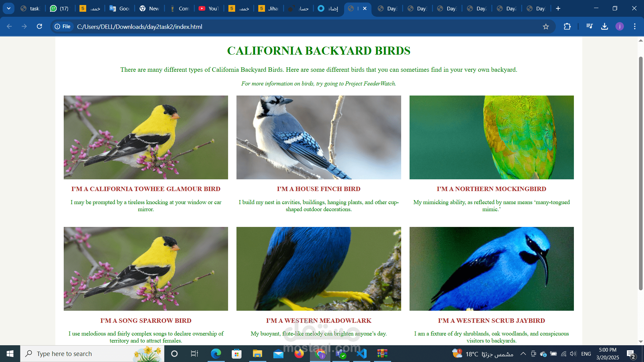The width and height of the screenshot is (644, 362).
Task: Open Cortana circle icon on taskbar
Action: coord(174,354)
